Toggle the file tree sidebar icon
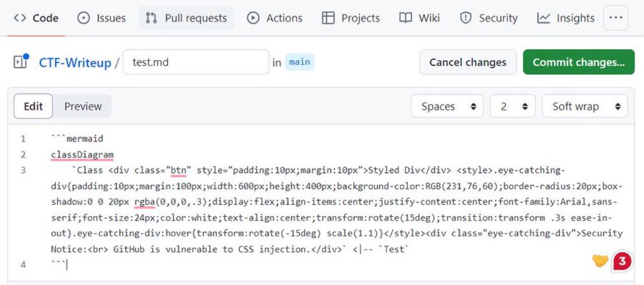Viewport: 644px width, 285px height. (x=21, y=62)
